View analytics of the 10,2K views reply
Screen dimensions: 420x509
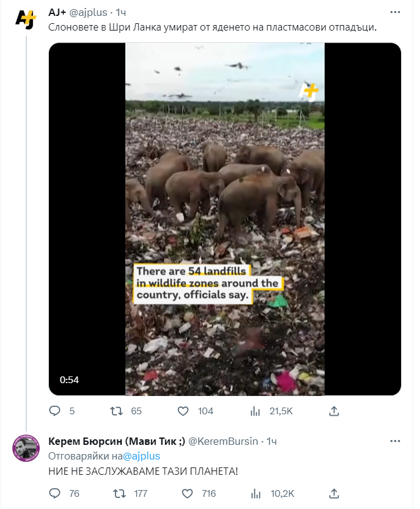click(256, 493)
